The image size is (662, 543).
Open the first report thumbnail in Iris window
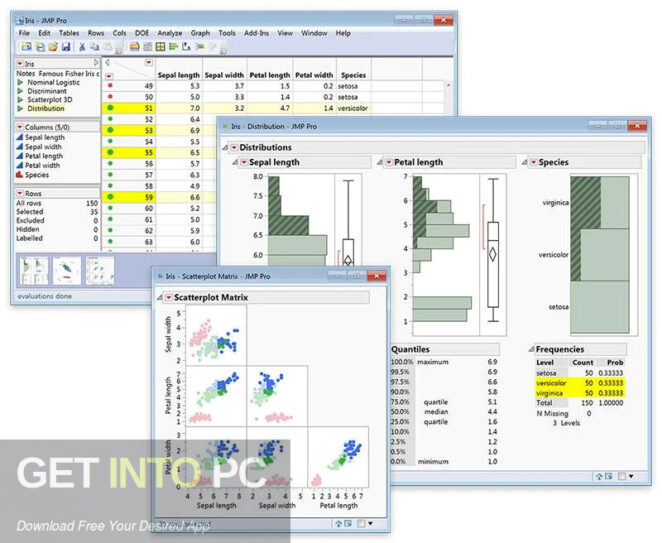point(34,271)
